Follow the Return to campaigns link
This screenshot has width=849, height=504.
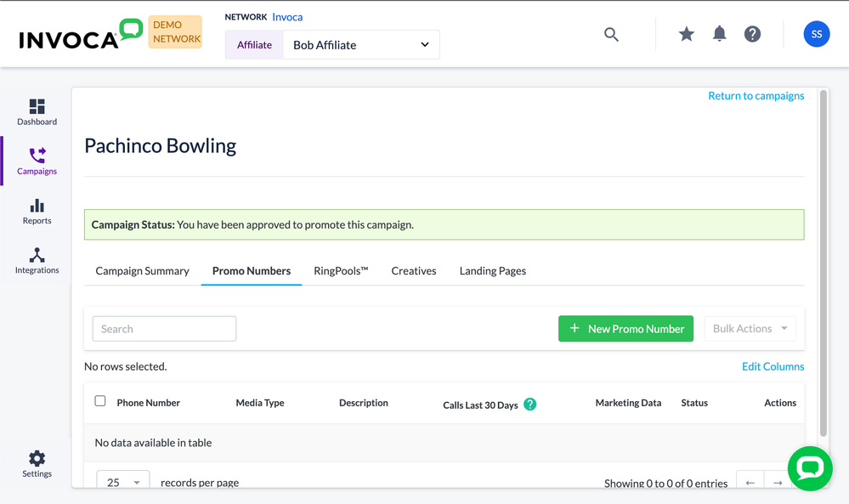coord(756,96)
